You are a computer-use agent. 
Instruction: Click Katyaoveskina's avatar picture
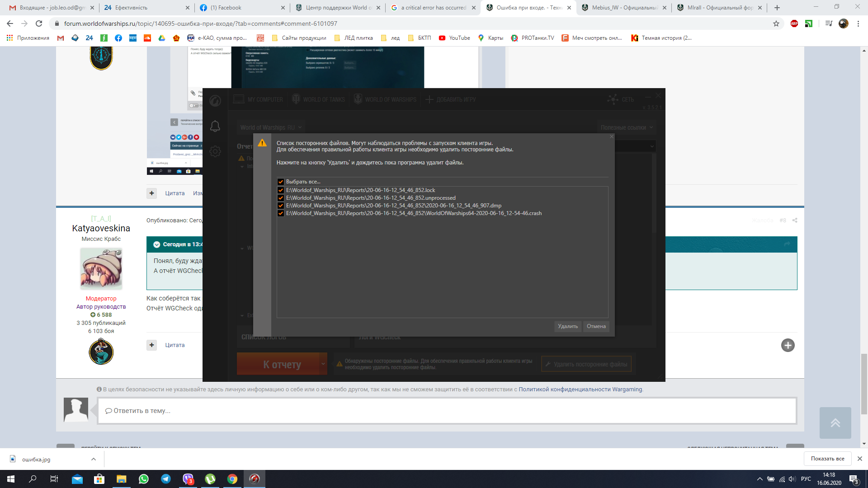101,268
